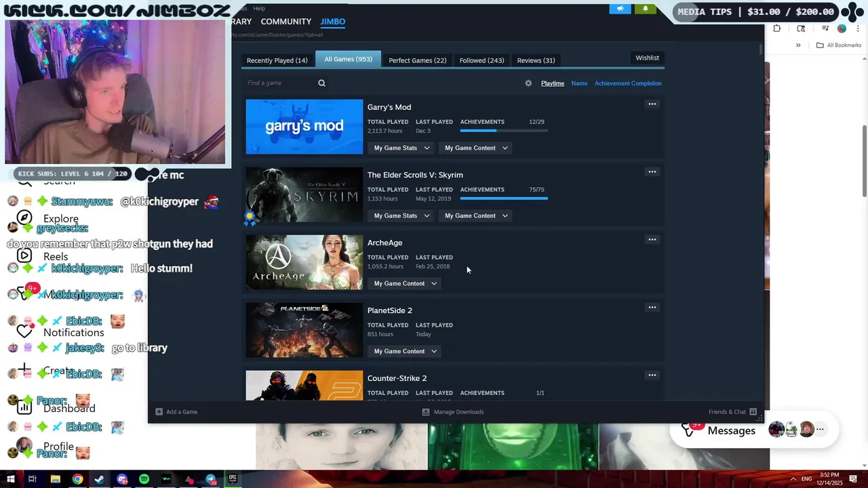Click ENG language indicator in system tray
This screenshot has height=488, width=868.
point(806,479)
